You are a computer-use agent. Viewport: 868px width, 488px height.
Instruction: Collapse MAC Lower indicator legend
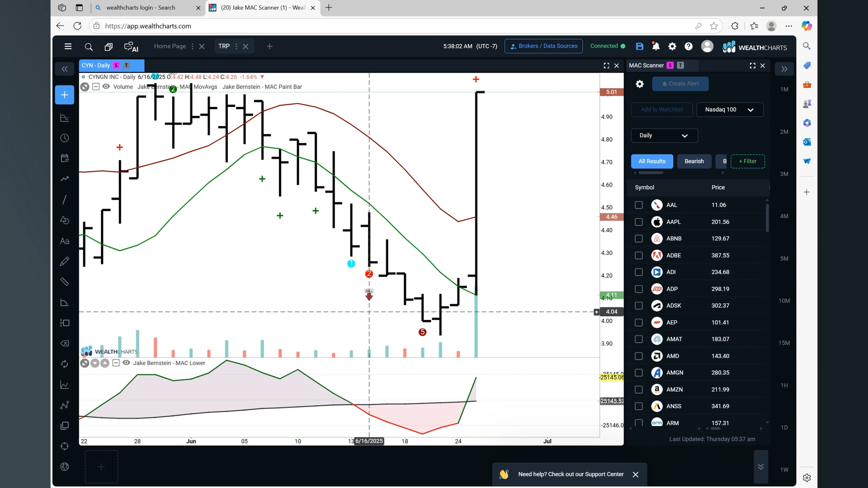coord(116,363)
